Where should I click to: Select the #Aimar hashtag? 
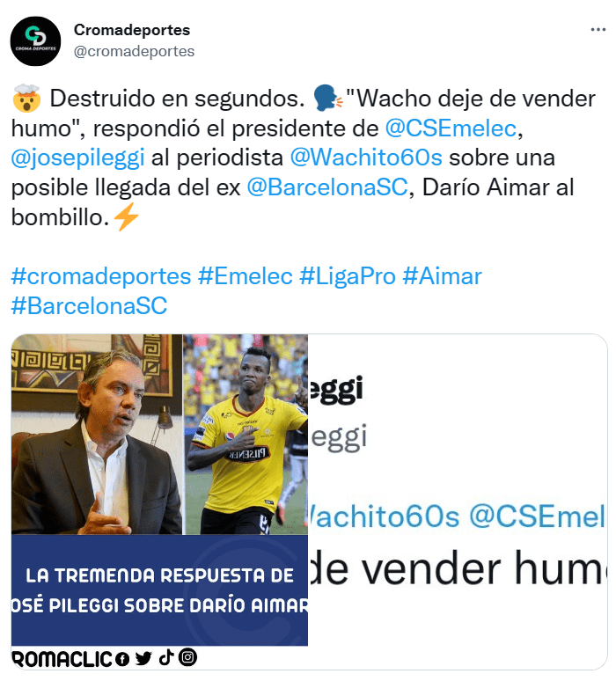pos(443,276)
